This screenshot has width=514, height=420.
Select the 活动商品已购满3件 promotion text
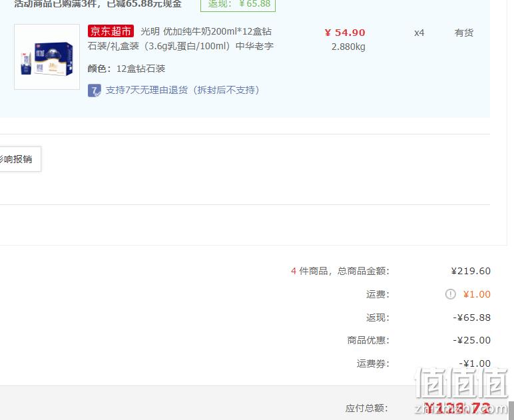(x=98, y=4)
